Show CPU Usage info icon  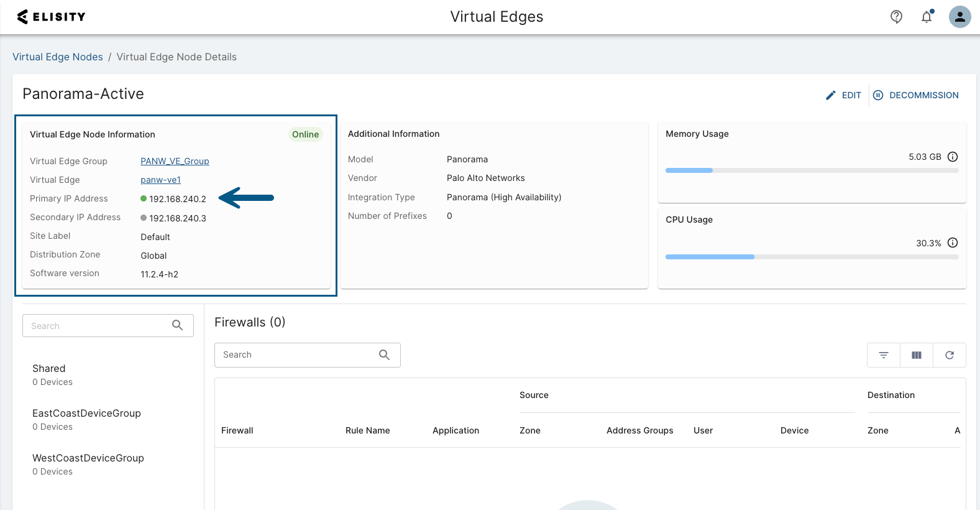click(x=953, y=243)
